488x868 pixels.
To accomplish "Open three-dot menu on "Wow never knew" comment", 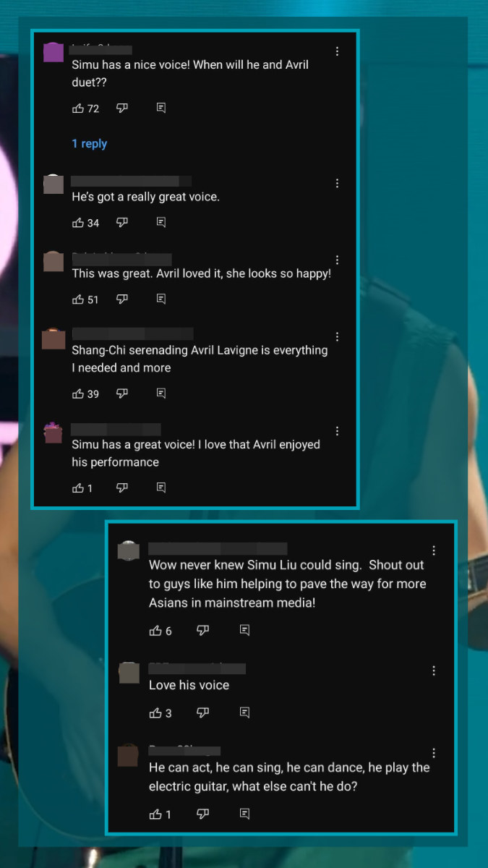I will tap(434, 550).
